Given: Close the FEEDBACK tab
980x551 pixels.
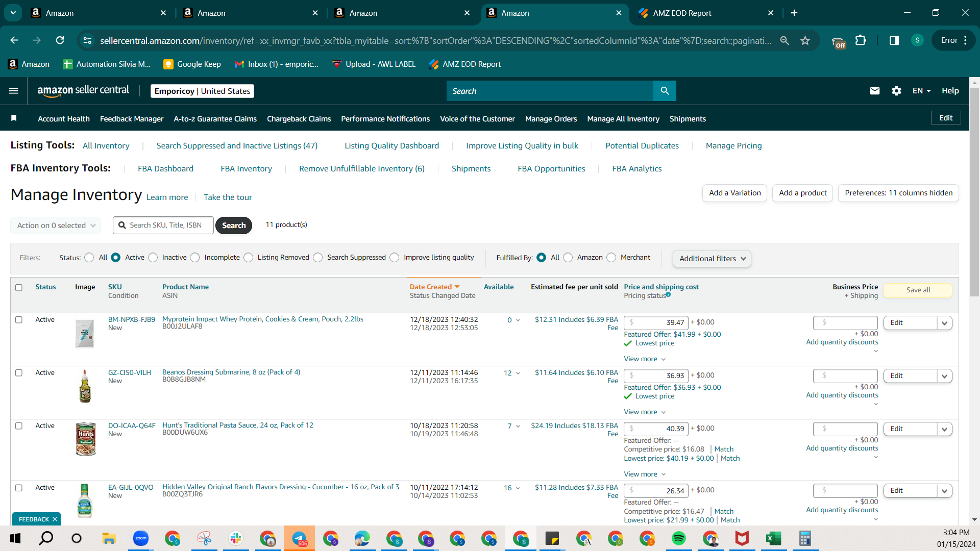Looking at the screenshot, I should point(55,519).
